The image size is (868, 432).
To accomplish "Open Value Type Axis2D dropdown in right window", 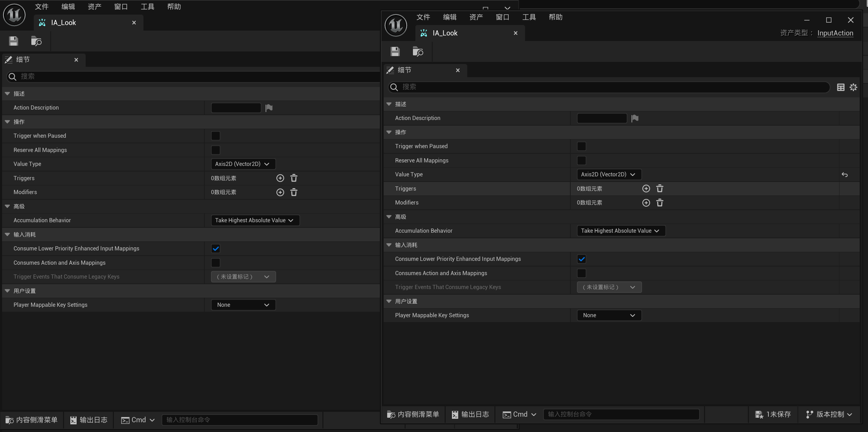I will pyautogui.click(x=609, y=175).
